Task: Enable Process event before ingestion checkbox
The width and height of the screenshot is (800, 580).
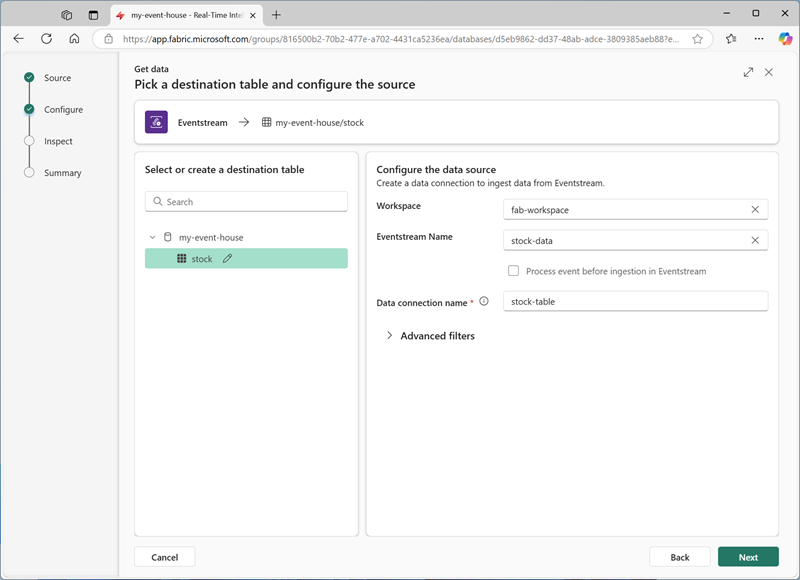Action: point(513,271)
